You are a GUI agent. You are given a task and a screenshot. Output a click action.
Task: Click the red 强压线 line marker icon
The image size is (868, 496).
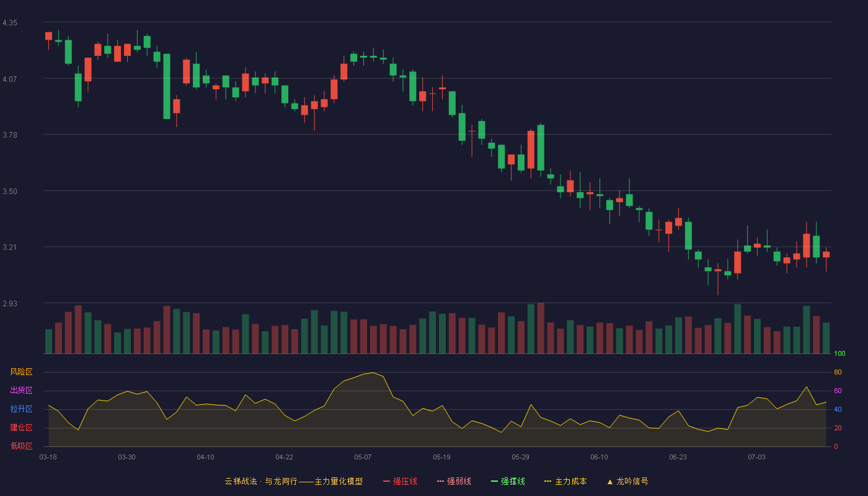click(x=386, y=481)
